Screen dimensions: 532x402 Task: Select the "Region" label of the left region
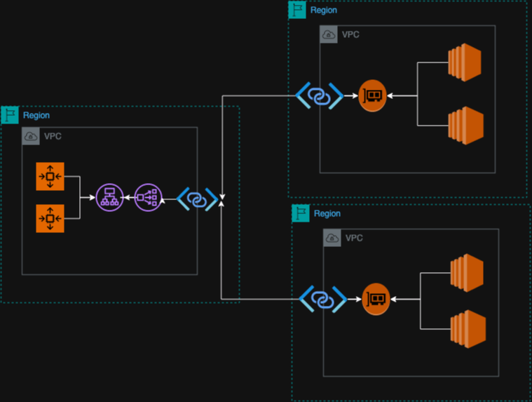point(36,115)
